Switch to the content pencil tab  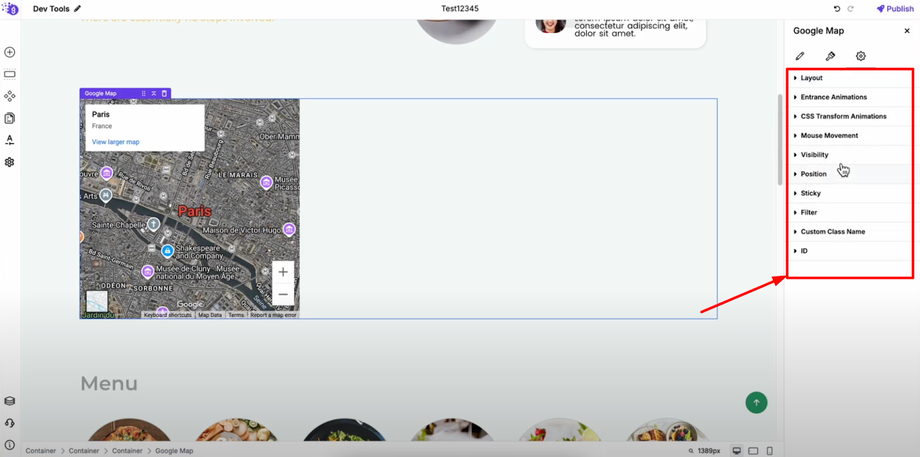pyautogui.click(x=800, y=56)
